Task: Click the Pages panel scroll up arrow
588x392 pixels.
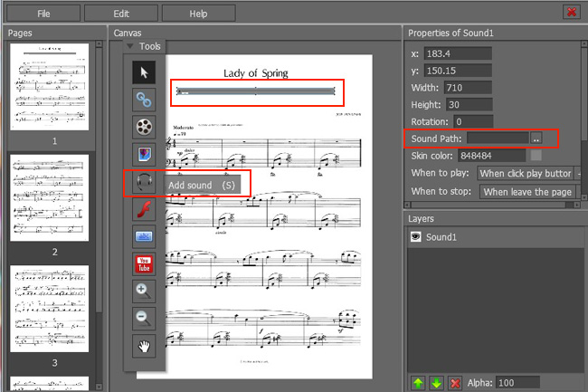Action: click(99, 43)
